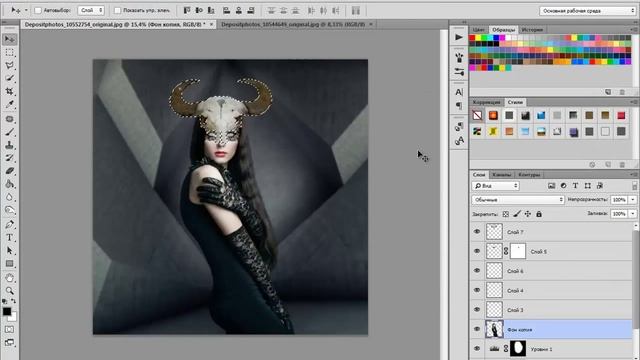Viewport: 640px width, 360px height.
Task: Hide Слой 6 layer visibility
Action: [x=477, y=271]
